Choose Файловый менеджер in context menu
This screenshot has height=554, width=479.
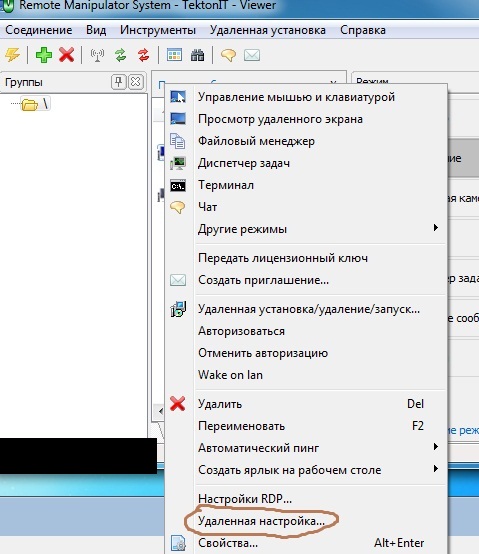256,141
